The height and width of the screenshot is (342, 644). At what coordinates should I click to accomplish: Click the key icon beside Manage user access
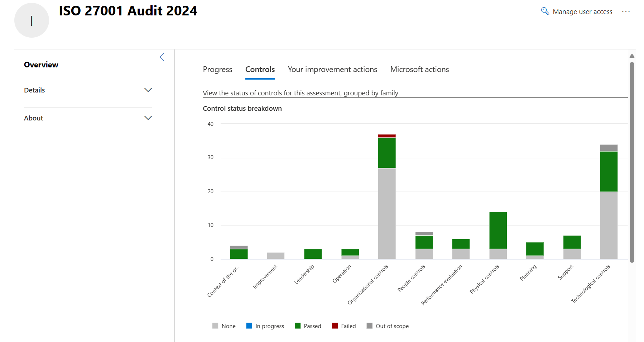[545, 11]
